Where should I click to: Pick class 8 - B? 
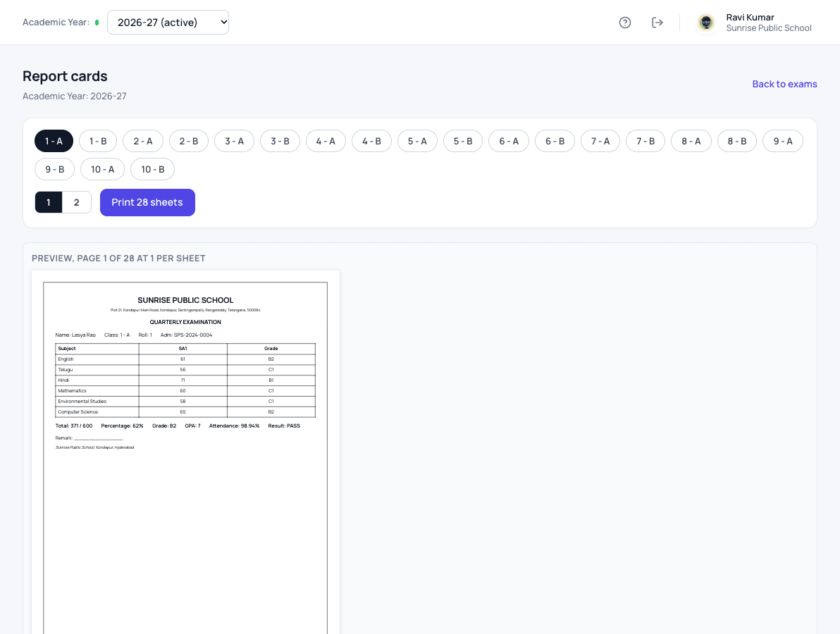click(737, 141)
